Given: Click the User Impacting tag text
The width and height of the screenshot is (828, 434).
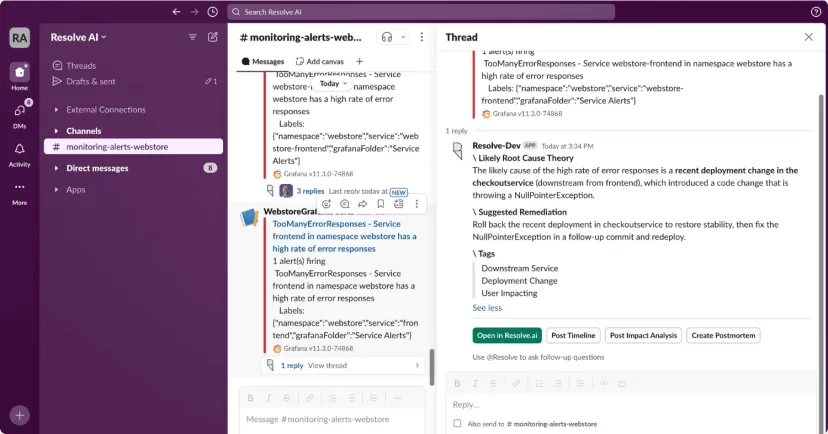Looking at the screenshot, I should [509, 293].
